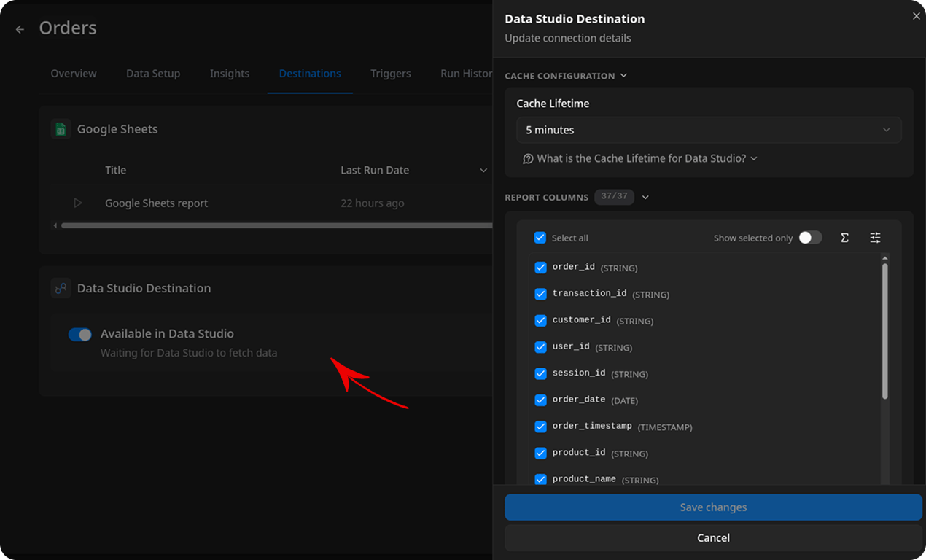The image size is (926, 560).
Task: Run the Google Sheets report play icon
Action: (78, 203)
